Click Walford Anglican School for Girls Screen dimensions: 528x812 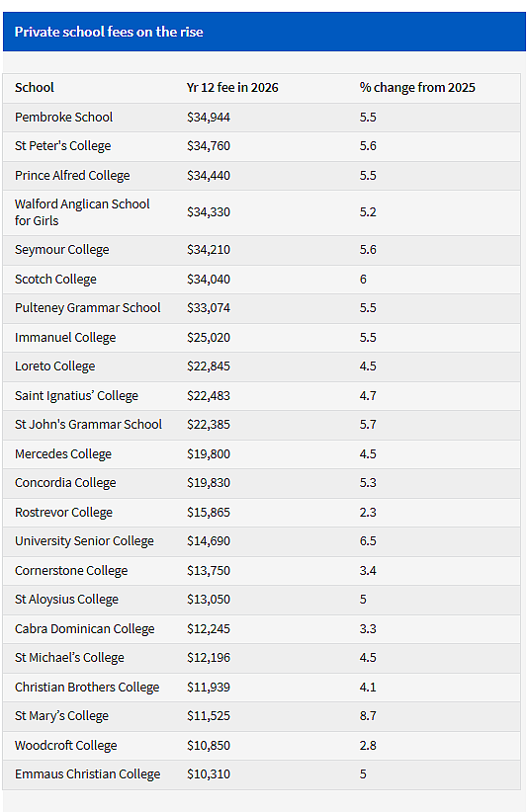click(82, 212)
